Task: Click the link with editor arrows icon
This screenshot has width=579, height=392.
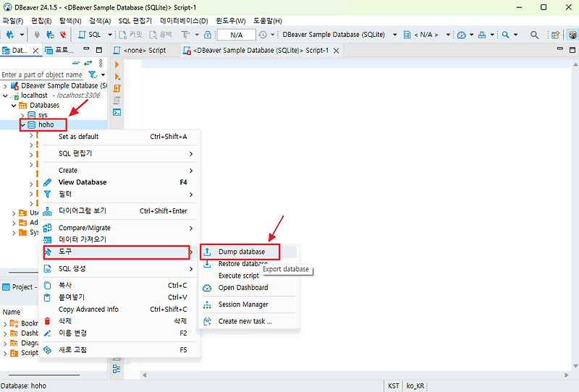Action: 88,63
